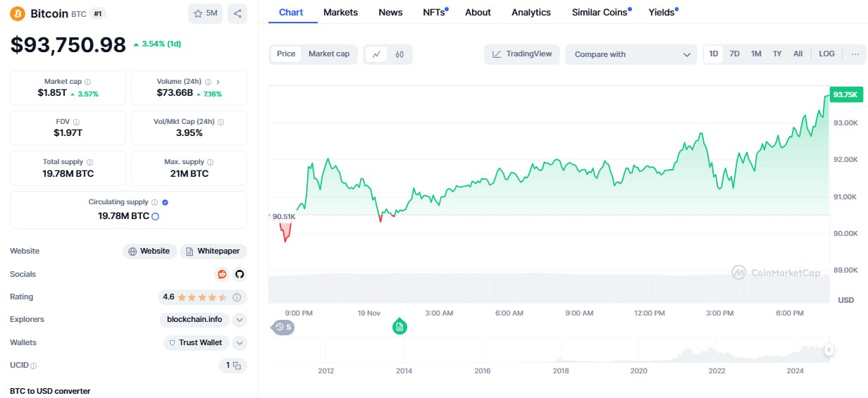
Task: Select Market cap chart mode
Action: (329, 54)
